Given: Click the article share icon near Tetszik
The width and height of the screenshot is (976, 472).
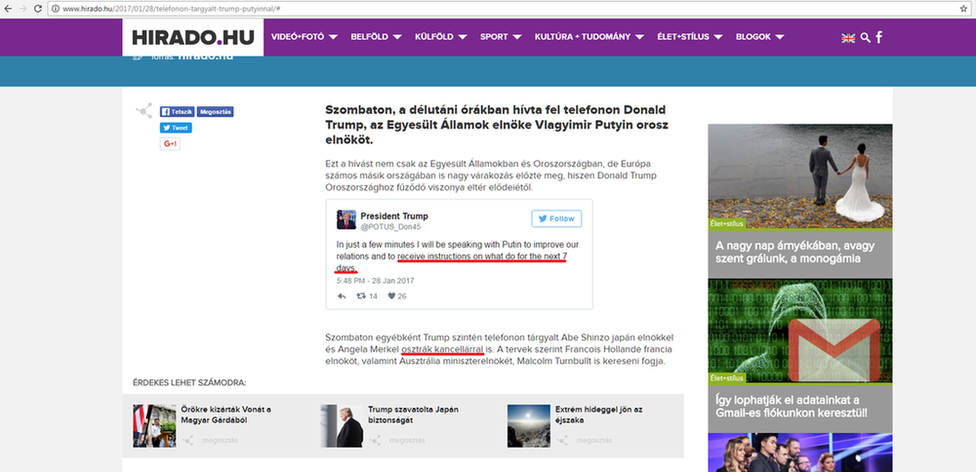Looking at the screenshot, I should click(144, 111).
